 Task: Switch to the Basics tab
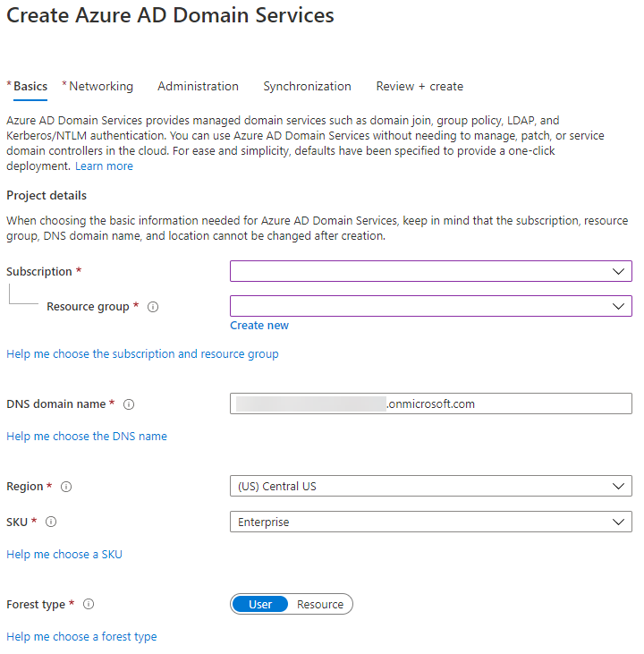[x=30, y=87]
